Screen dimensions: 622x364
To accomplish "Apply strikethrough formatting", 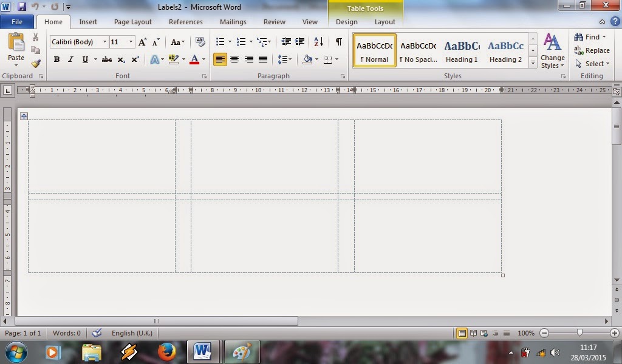I will coord(107,60).
